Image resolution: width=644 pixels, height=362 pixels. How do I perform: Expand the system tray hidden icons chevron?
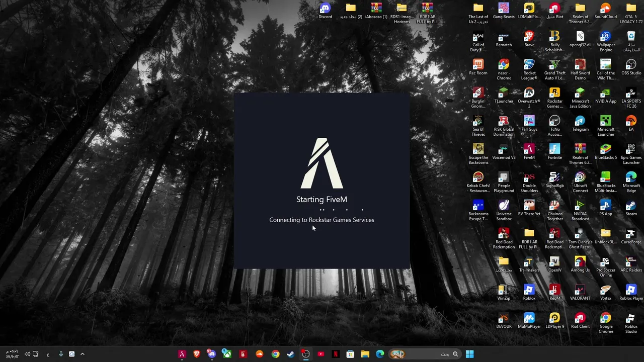click(83, 354)
